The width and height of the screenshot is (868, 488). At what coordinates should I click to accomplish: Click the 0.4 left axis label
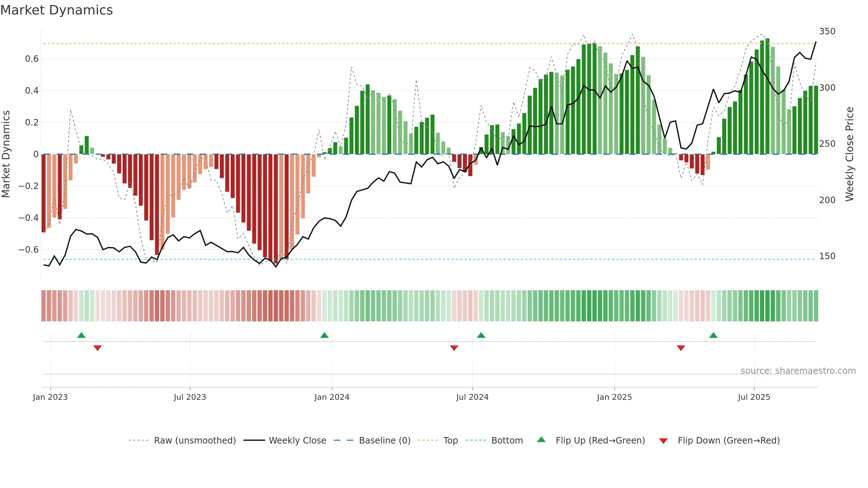pos(32,90)
